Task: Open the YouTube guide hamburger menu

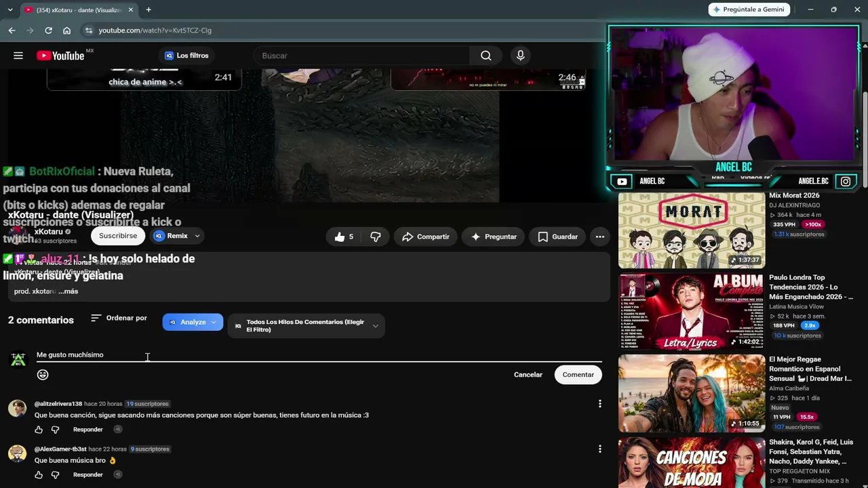Action: pyautogui.click(x=18, y=56)
